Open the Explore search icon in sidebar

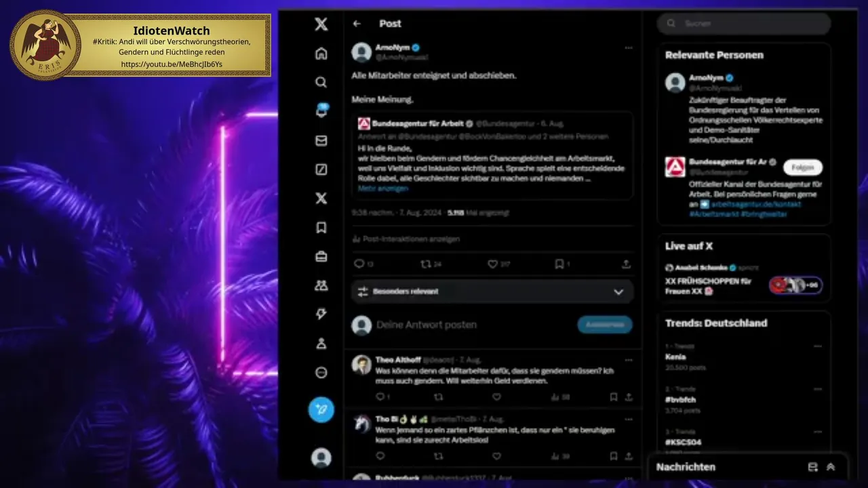pyautogui.click(x=321, y=82)
